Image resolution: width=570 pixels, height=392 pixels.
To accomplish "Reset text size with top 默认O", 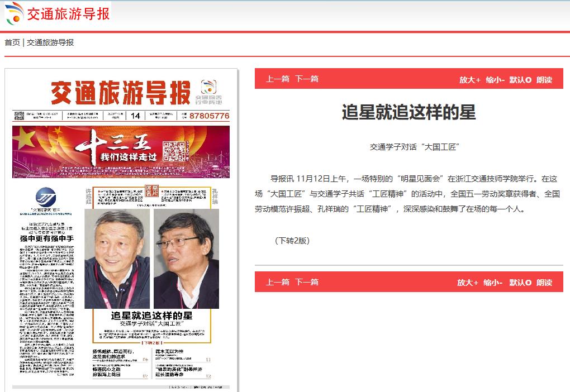I will [x=520, y=79].
